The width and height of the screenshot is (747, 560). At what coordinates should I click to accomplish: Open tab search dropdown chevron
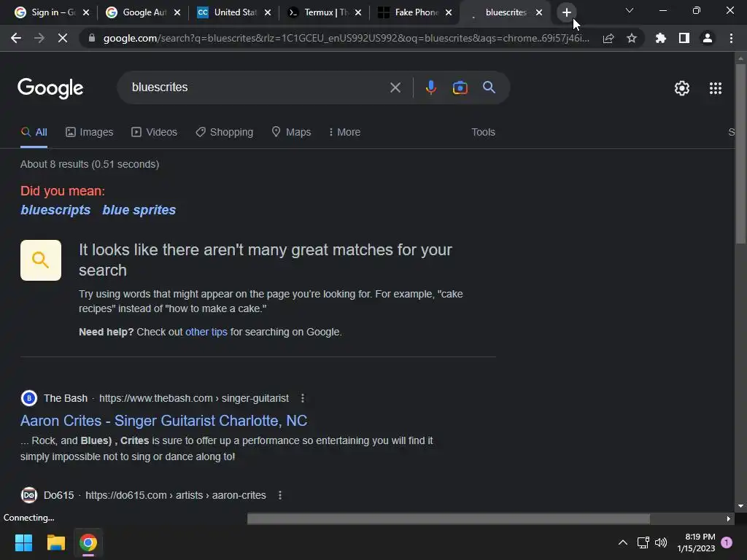pos(630,10)
